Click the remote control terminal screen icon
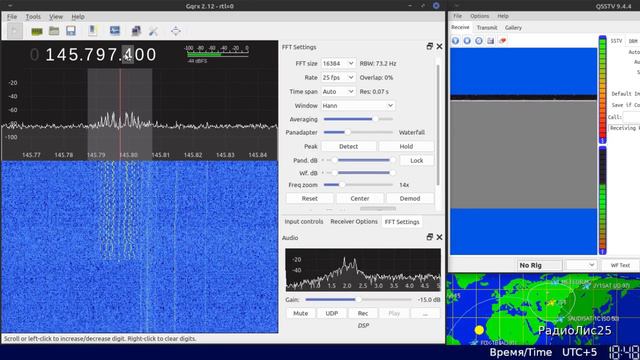 pyautogui.click(x=115, y=31)
